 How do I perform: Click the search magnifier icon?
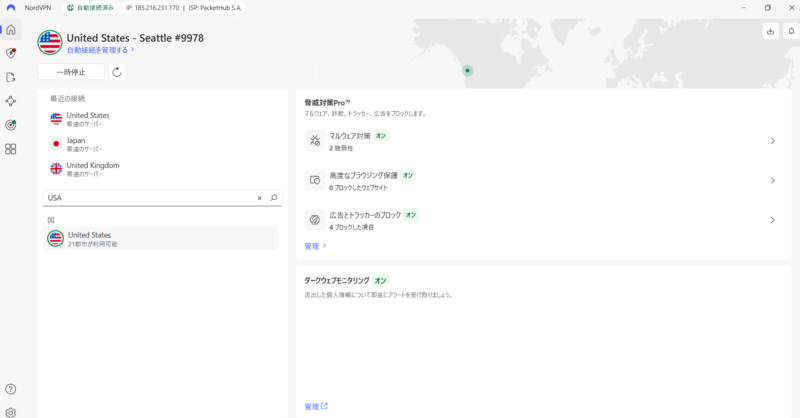pyautogui.click(x=274, y=198)
